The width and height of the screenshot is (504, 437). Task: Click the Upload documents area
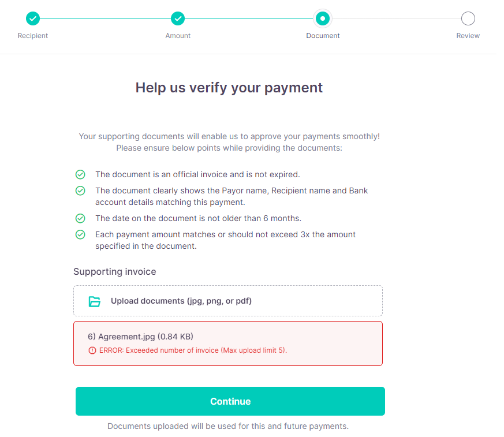[x=228, y=301]
